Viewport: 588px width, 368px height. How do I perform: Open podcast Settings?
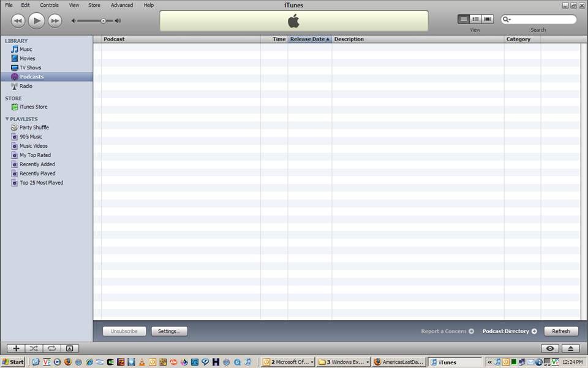point(169,331)
